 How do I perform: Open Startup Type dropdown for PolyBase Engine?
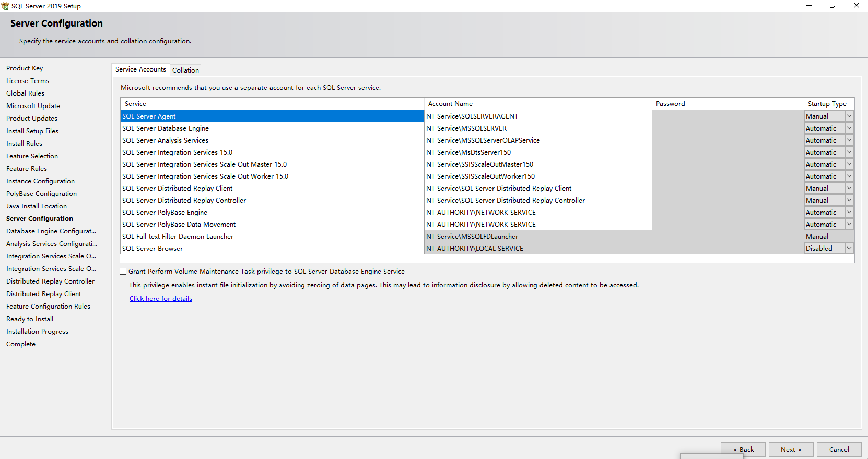coord(849,212)
